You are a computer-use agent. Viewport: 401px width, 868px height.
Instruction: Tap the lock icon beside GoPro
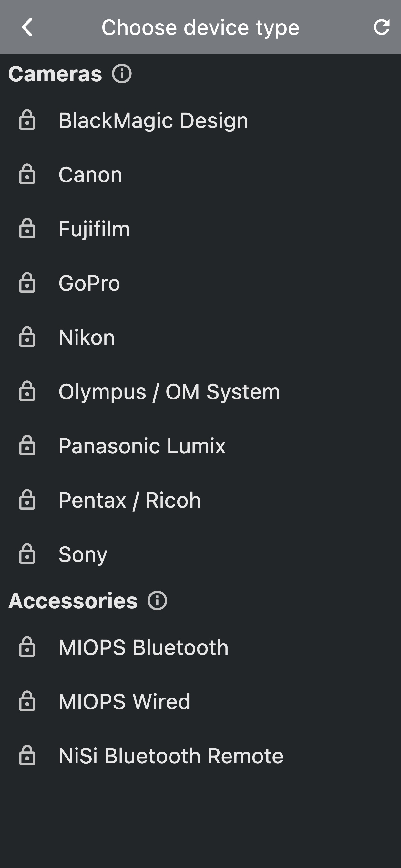(x=27, y=283)
